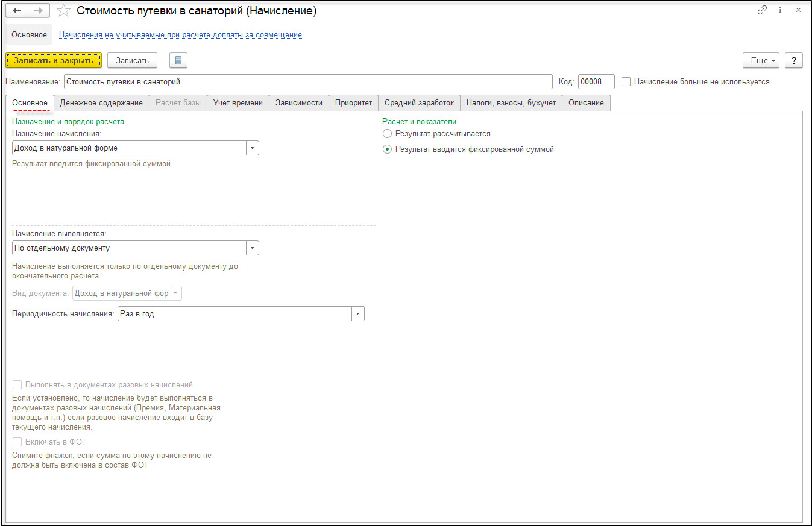This screenshot has height=526, width=812.
Task: Check 'Начисление больше не используется' box
Action: (626, 81)
